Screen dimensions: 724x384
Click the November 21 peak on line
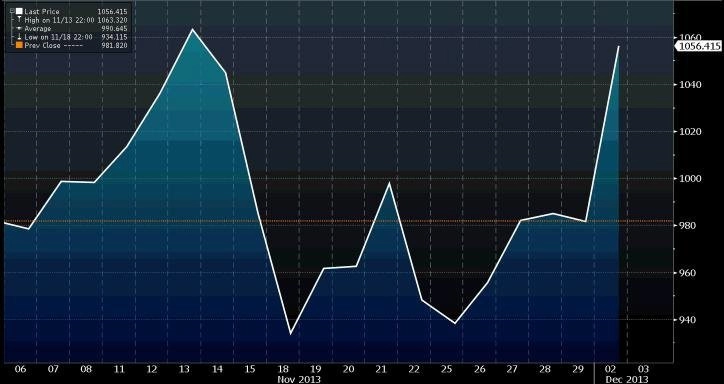389,183
